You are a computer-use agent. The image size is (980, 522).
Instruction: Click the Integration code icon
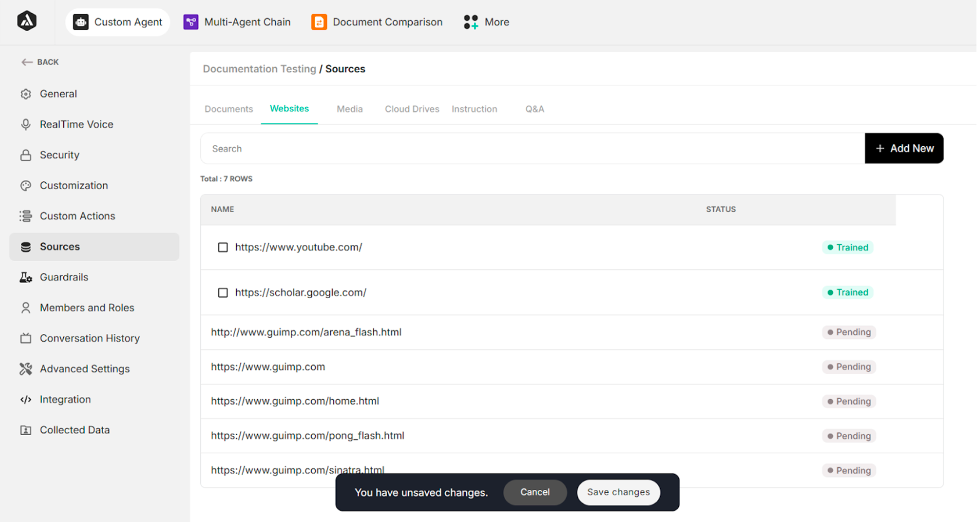tap(26, 399)
